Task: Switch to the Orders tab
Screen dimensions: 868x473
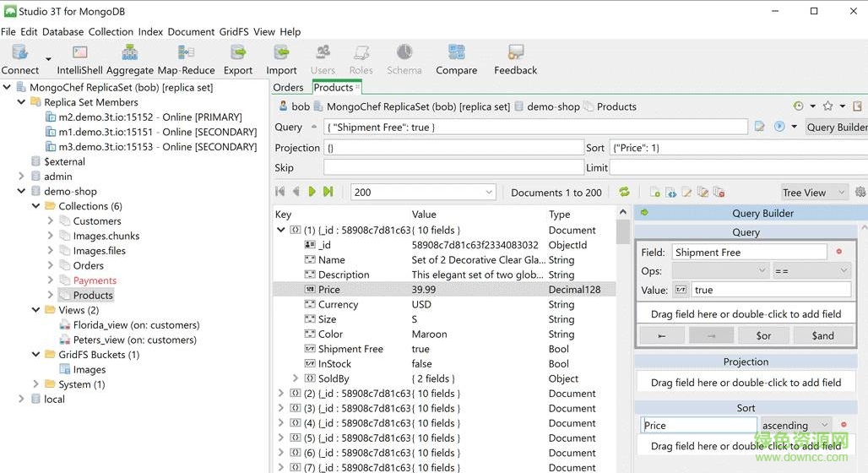Action: coord(288,88)
